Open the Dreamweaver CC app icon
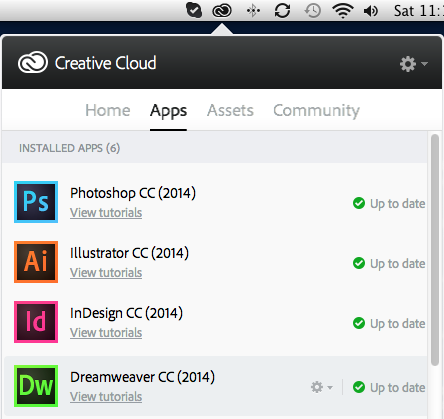 pos(36,386)
